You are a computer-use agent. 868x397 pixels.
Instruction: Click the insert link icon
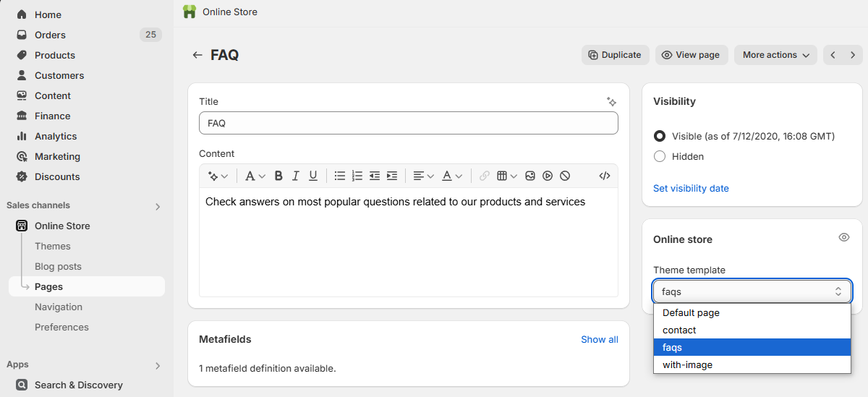pos(485,176)
